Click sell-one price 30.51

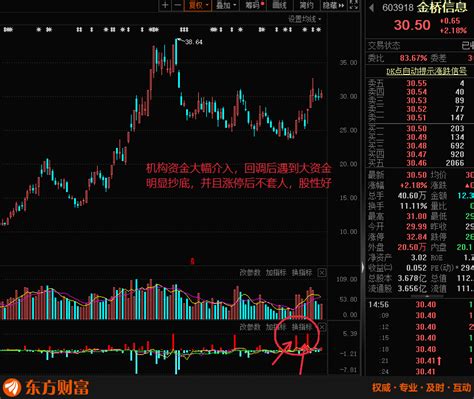click(416, 118)
